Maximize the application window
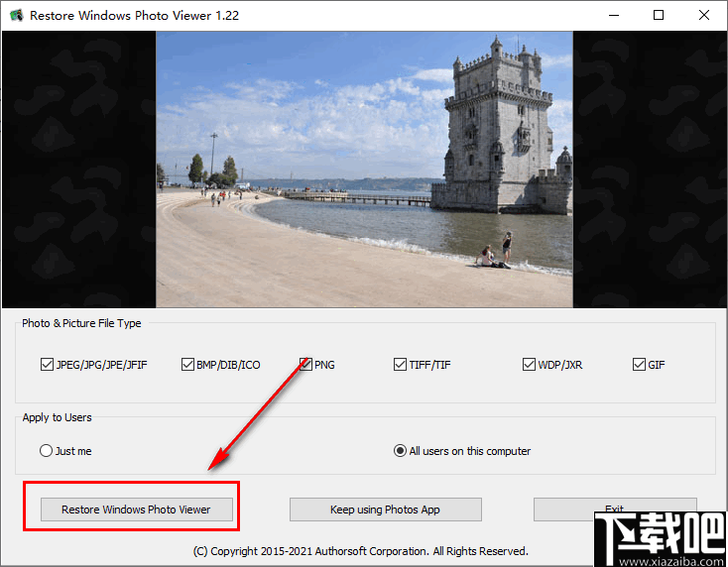The image size is (728, 567). 659,15
